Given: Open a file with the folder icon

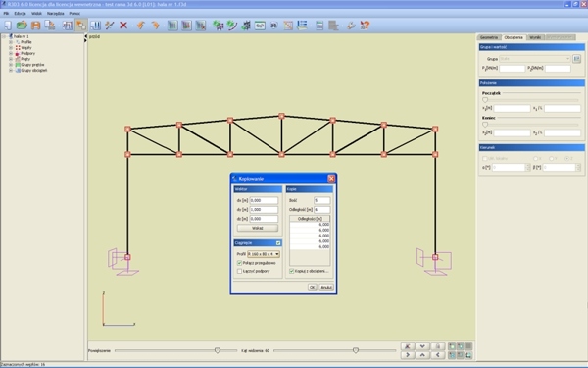Looking at the screenshot, I should pyautogui.click(x=22, y=26).
